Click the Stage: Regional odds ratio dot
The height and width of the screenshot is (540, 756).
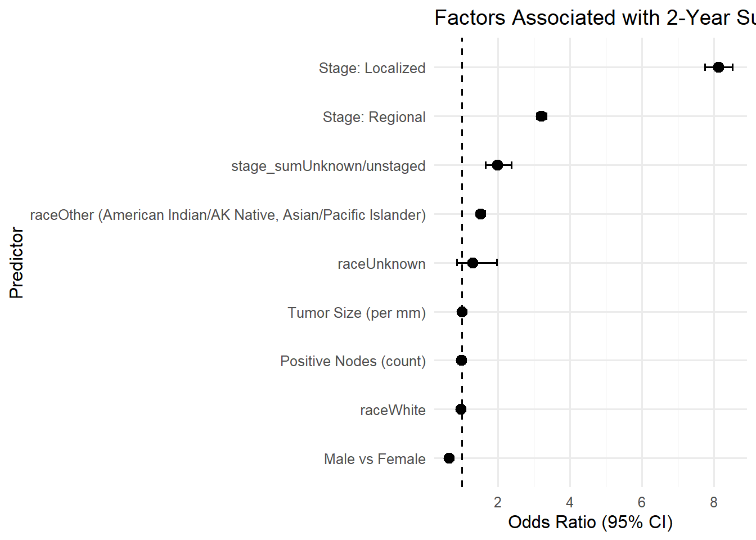541,116
